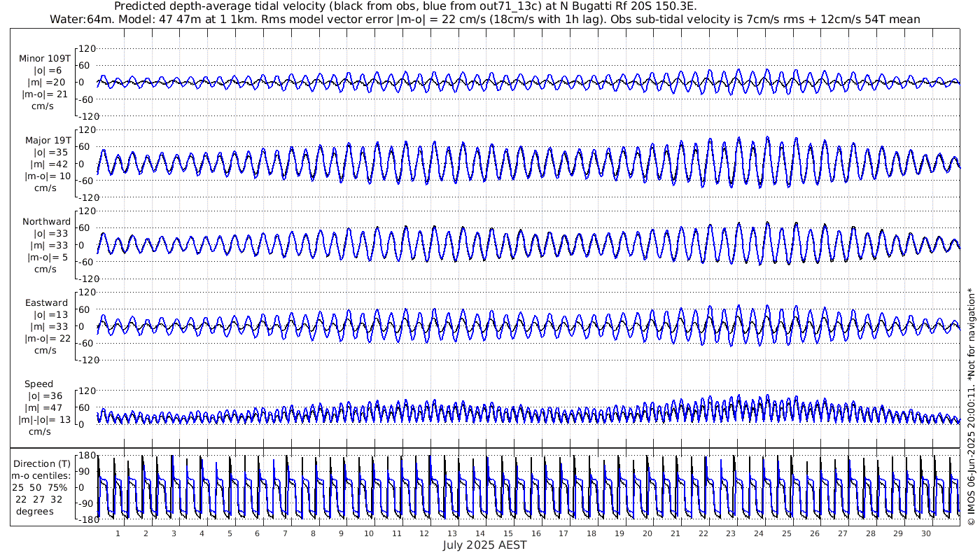This screenshot has height=560, width=980.
Task: Select the "Minor 109T" panel label
Action: click(45, 58)
